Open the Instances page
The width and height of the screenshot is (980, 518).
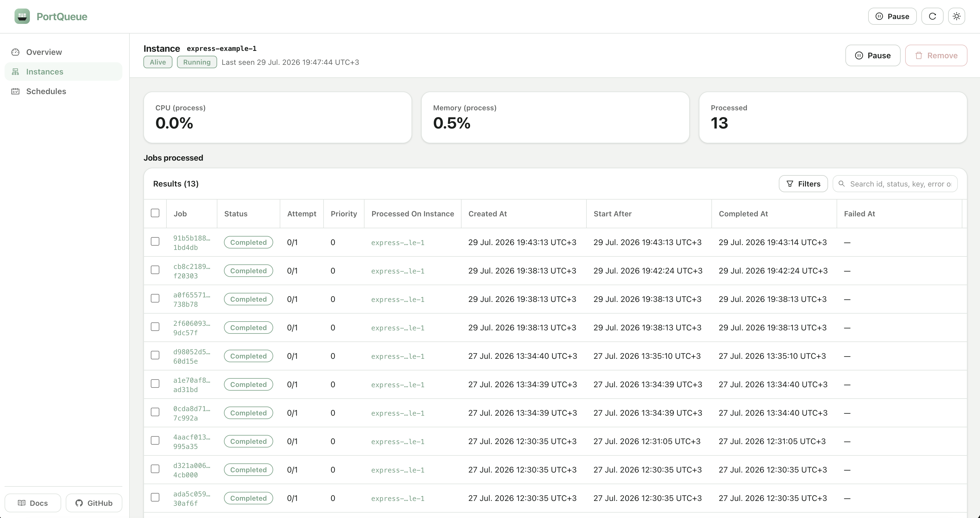(63, 72)
